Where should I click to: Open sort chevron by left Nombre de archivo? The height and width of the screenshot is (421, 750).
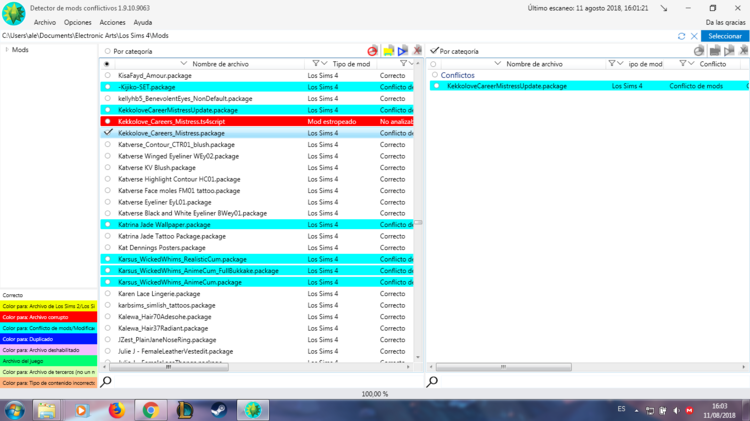(x=184, y=63)
